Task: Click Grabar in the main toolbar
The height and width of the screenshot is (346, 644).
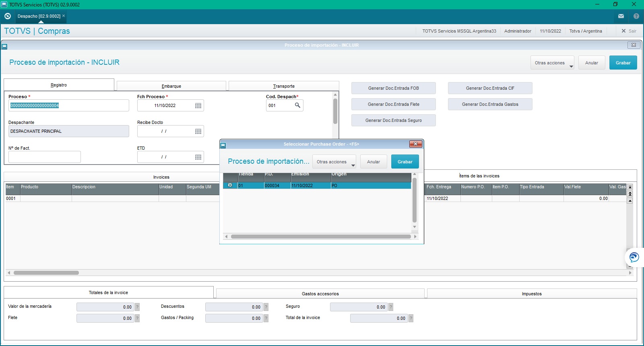Action: pyautogui.click(x=623, y=63)
